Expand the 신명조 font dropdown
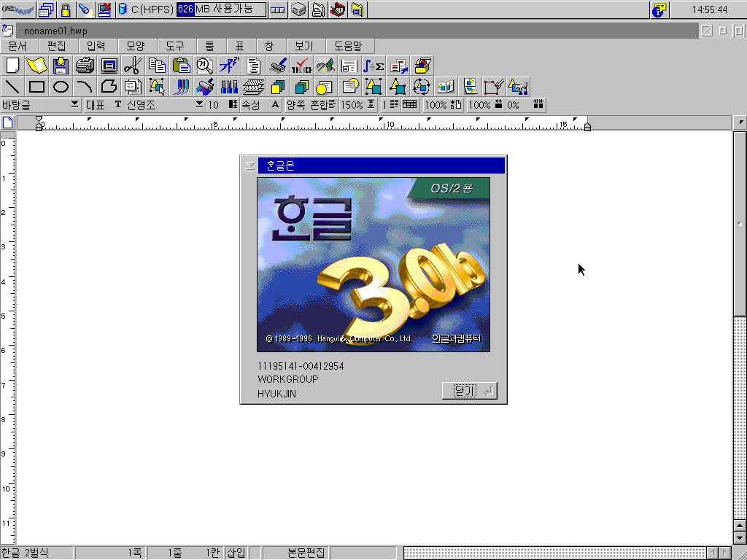This screenshot has height=560, width=747. coord(200,104)
